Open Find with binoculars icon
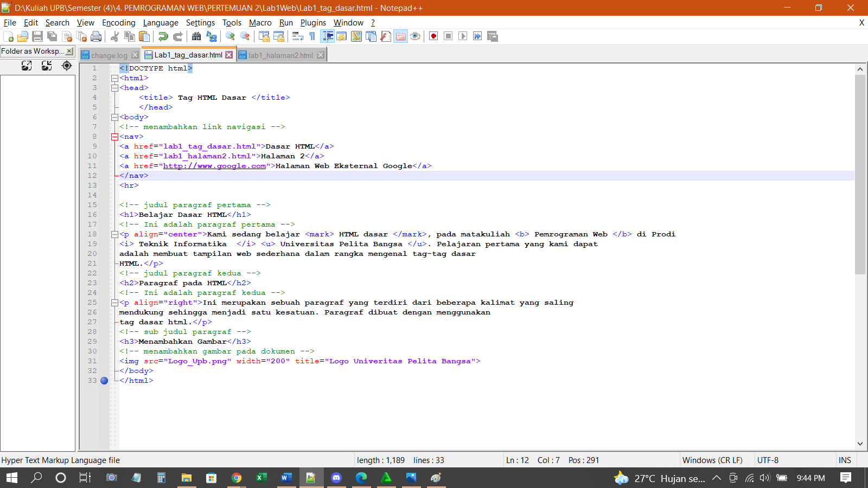Viewport: 868px width, 488px height. click(196, 36)
